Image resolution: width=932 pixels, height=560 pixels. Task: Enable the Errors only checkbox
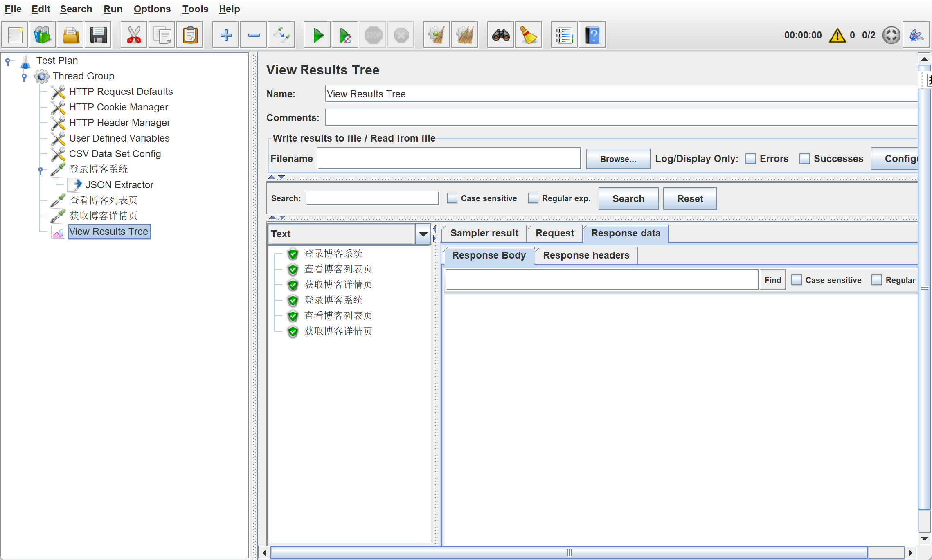click(750, 159)
